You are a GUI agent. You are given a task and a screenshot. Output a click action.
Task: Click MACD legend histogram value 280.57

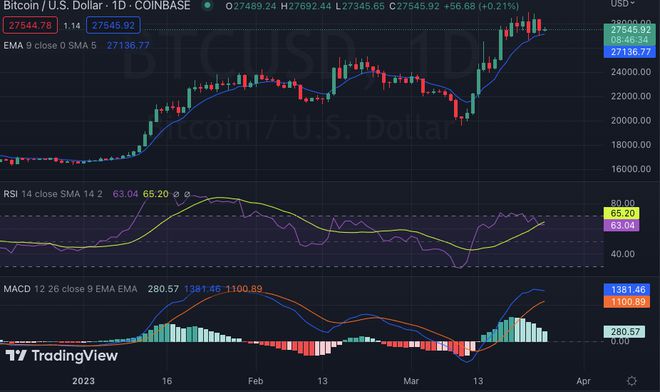[163, 289]
